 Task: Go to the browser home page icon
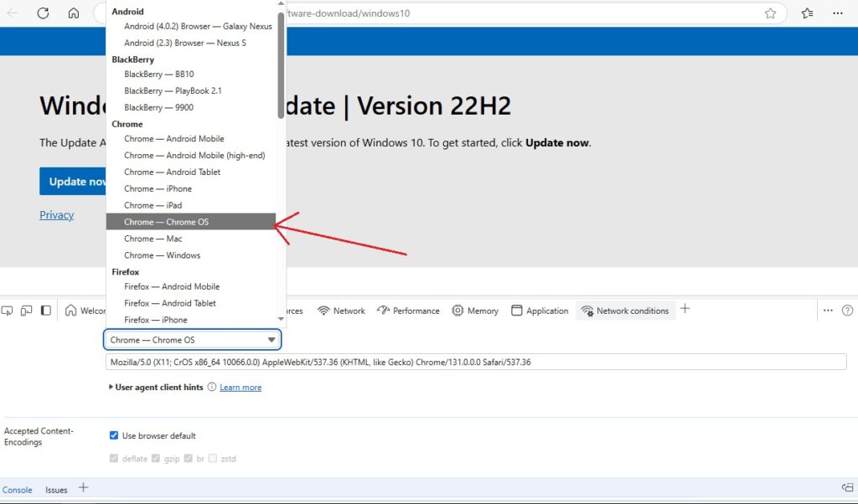click(x=74, y=13)
